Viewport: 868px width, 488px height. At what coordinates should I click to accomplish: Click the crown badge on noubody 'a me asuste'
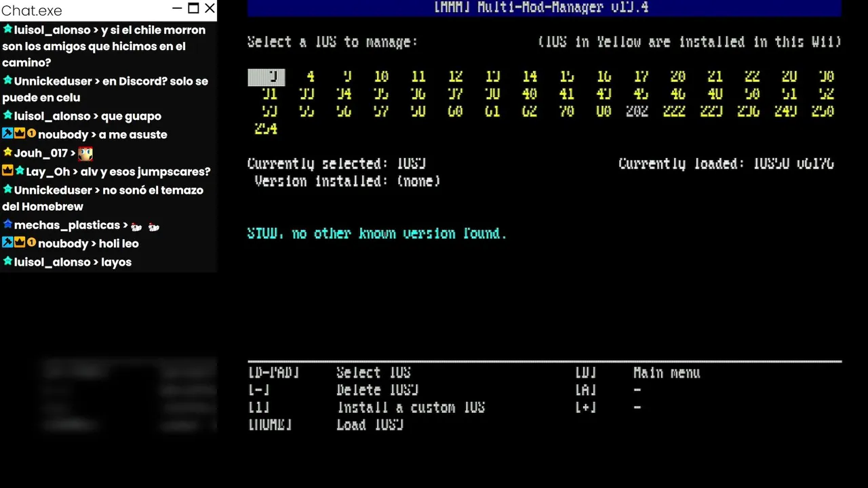20,134
